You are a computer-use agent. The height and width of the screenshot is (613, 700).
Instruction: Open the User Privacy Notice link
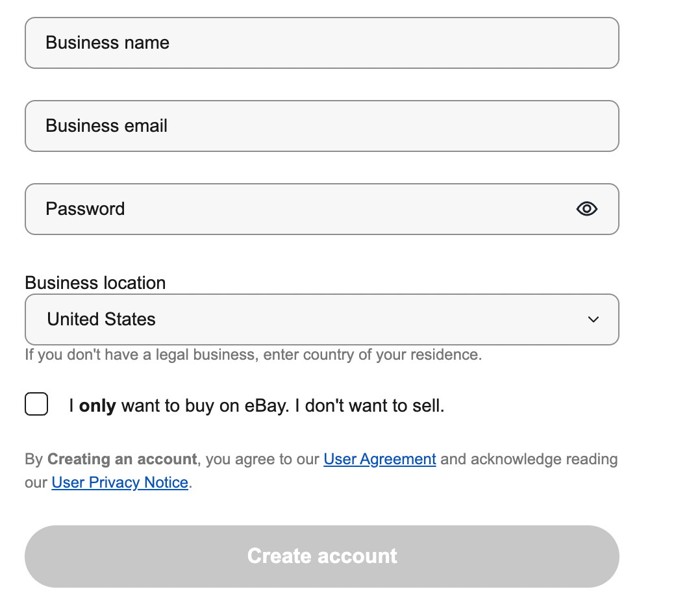[x=119, y=482]
